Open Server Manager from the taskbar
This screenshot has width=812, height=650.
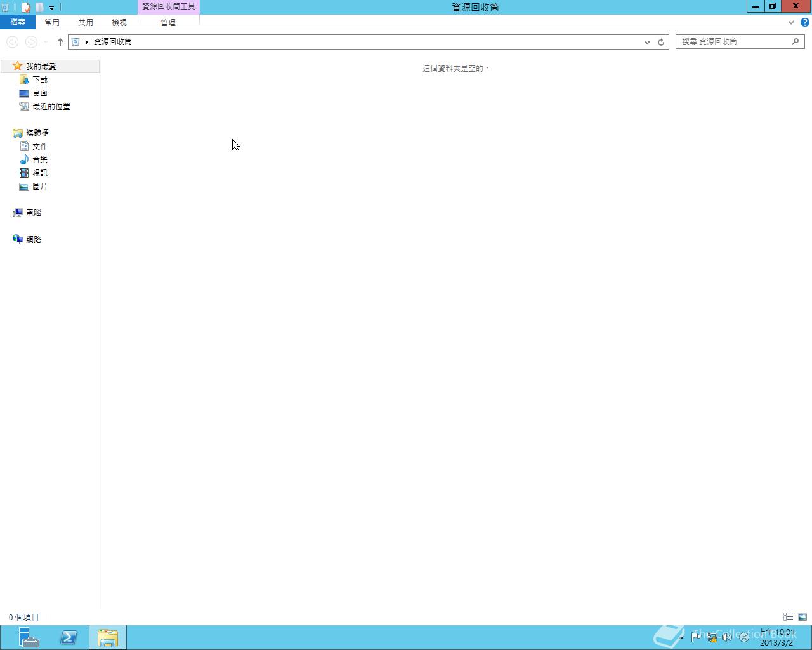(x=29, y=637)
